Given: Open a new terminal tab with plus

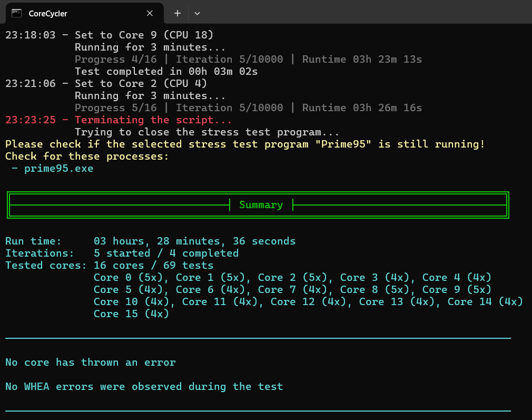Looking at the screenshot, I should (178, 13).
